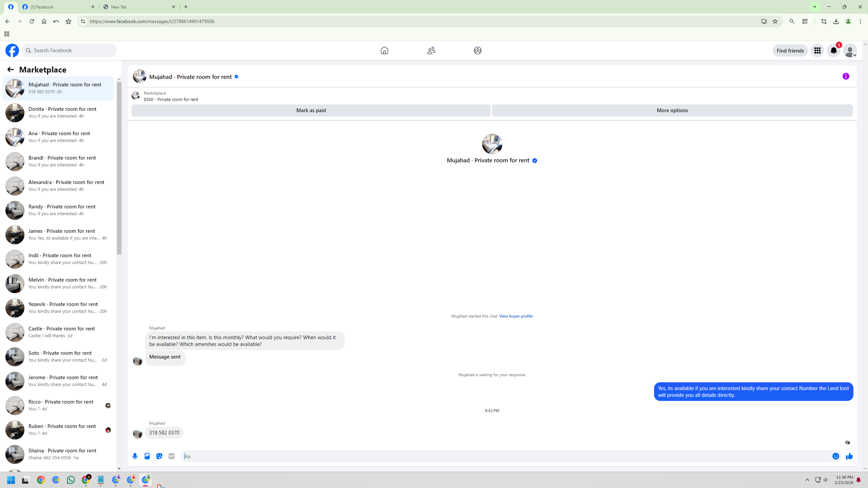This screenshot has height=488, width=868.
Task: Open the GIF picker icon
Action: click(x=172, y=456)
